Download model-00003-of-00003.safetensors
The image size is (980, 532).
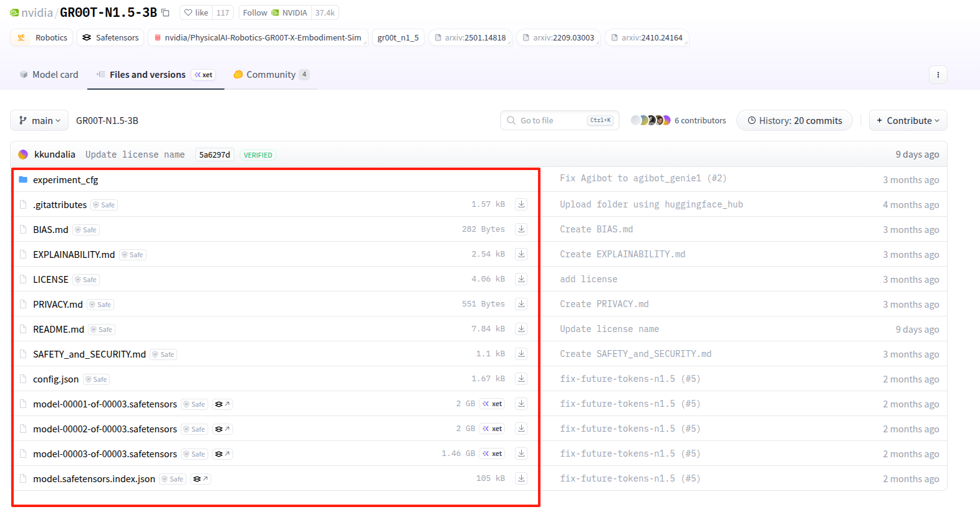(x=521, y=454)
